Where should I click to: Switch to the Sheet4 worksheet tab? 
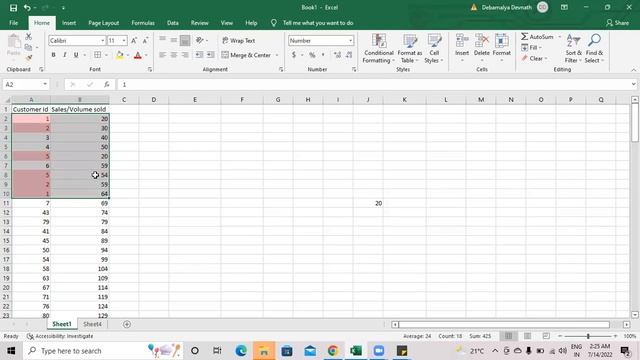coord(92,324)
